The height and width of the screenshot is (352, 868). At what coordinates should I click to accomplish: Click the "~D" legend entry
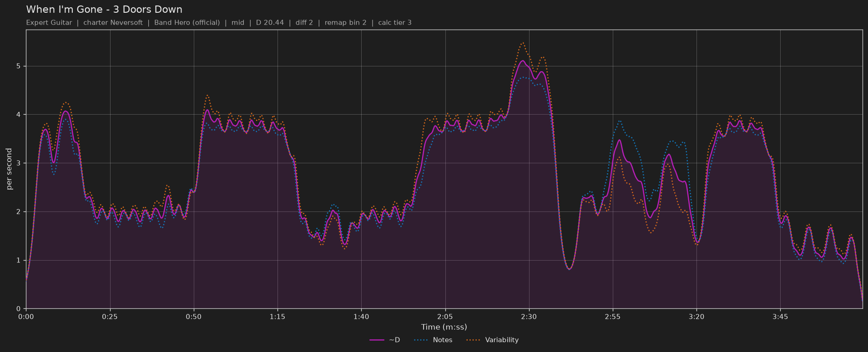point(385,340)
